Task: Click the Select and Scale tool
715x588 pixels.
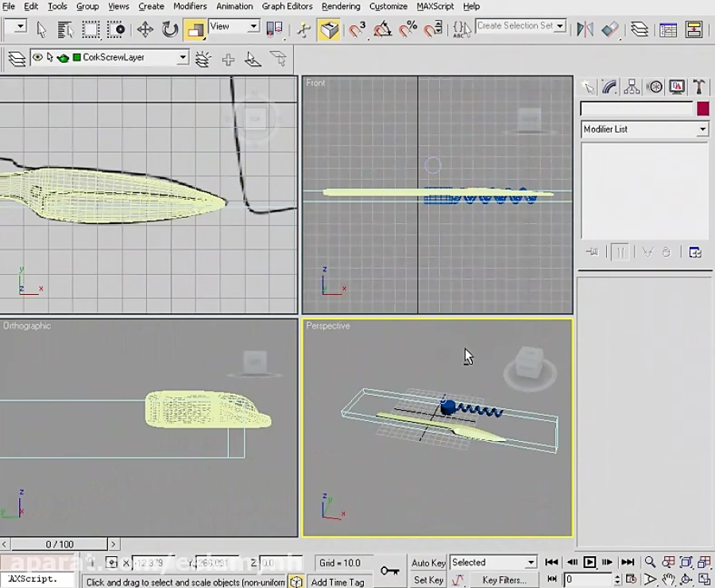Action: click(195, 30)
